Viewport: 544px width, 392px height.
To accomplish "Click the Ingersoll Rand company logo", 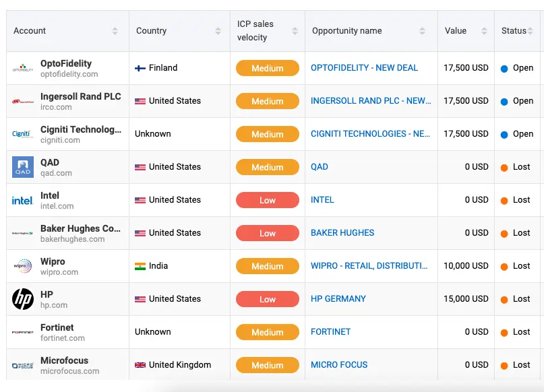I will (23, 101).
